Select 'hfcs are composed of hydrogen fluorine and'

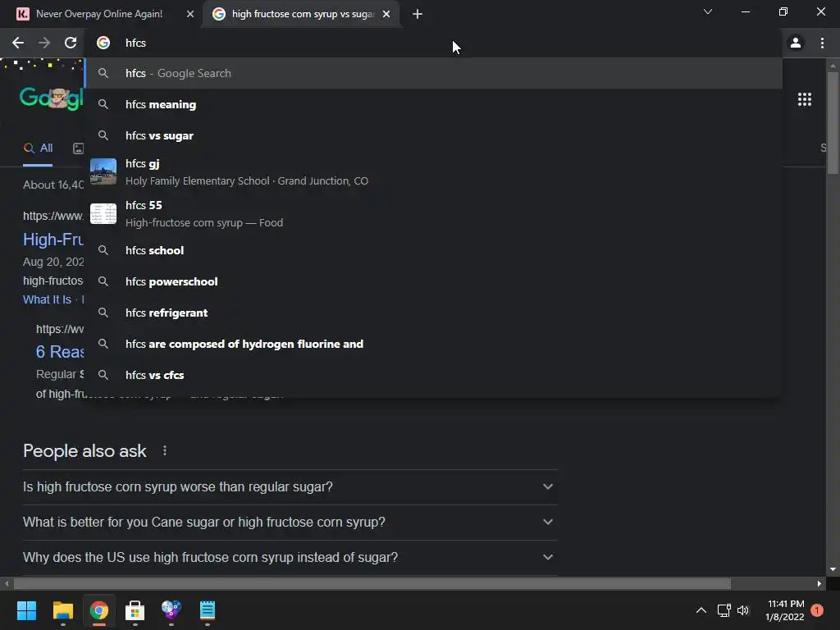(434, 344)
